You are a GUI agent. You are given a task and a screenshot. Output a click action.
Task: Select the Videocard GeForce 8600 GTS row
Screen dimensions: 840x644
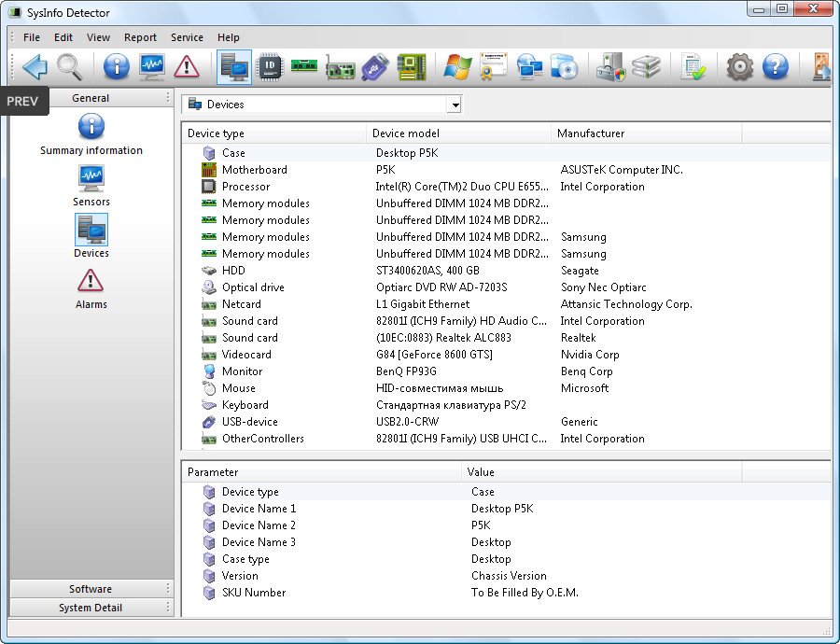[x=506, y=354]
